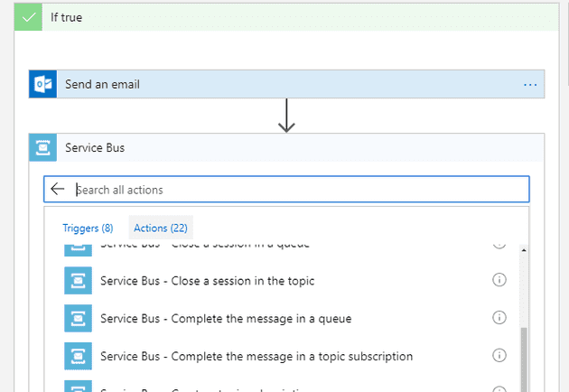Show info for Close a session in the topic
569x392 pixels.
499,280
